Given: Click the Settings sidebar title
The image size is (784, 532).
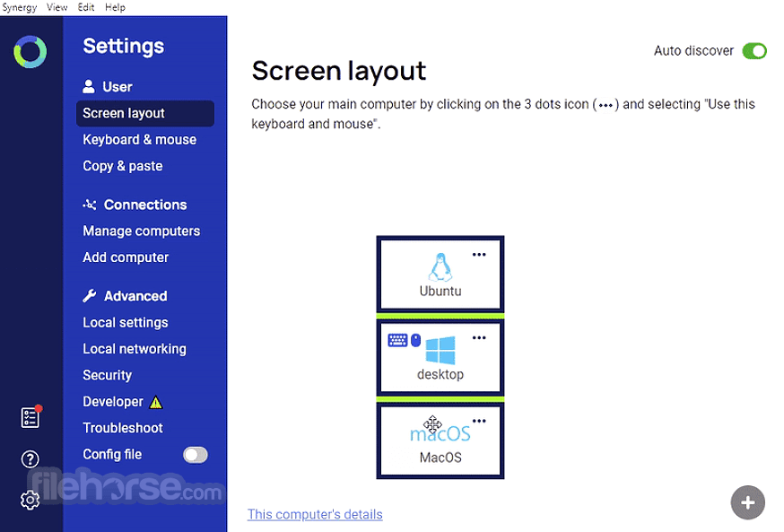Looking at the screenshot, I should click(x=124, y=47).
